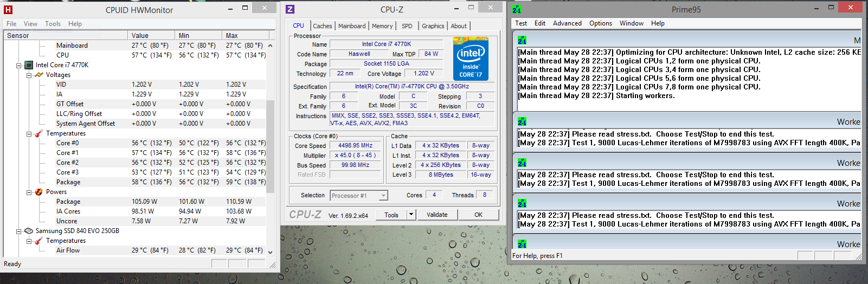Switch to the Memory tab in CPU-Z
This screenshot has height=284, width=868.
(x=382, y=26)
